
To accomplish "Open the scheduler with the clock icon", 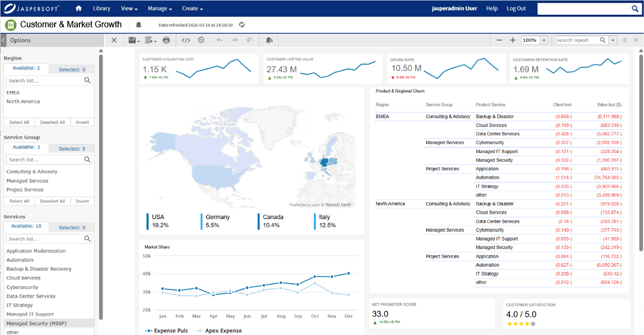I will 200,40.
